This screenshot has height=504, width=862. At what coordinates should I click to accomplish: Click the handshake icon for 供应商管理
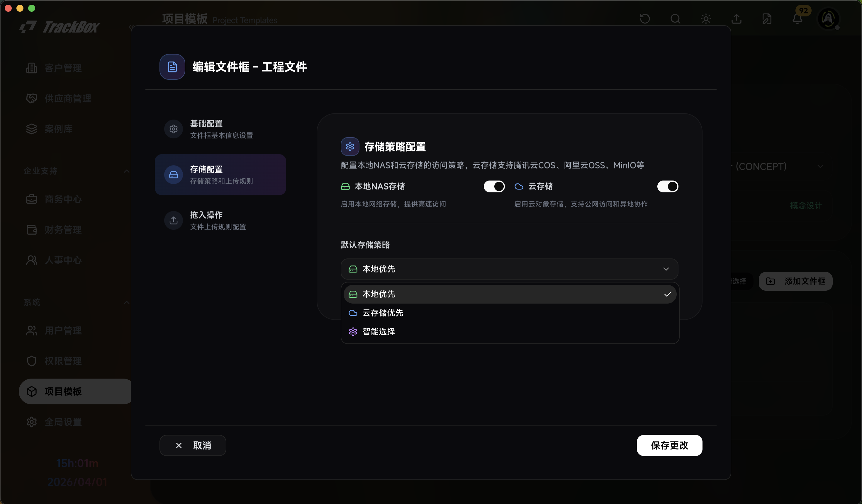coord(32,98)
